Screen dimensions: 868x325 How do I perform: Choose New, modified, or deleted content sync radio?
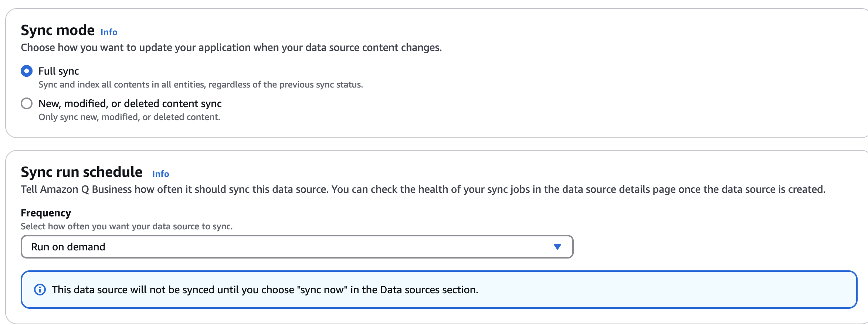coord(27,103)
